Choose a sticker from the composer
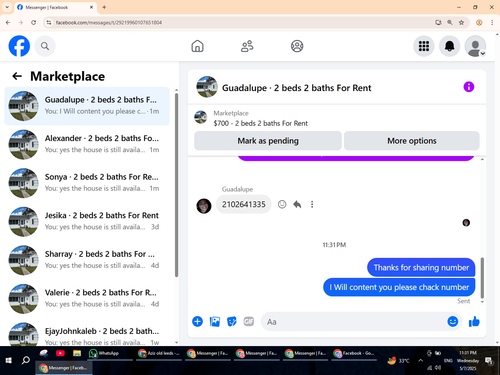Image resolution: width=500 pixels, height=375 pixels. coord(232,322)
